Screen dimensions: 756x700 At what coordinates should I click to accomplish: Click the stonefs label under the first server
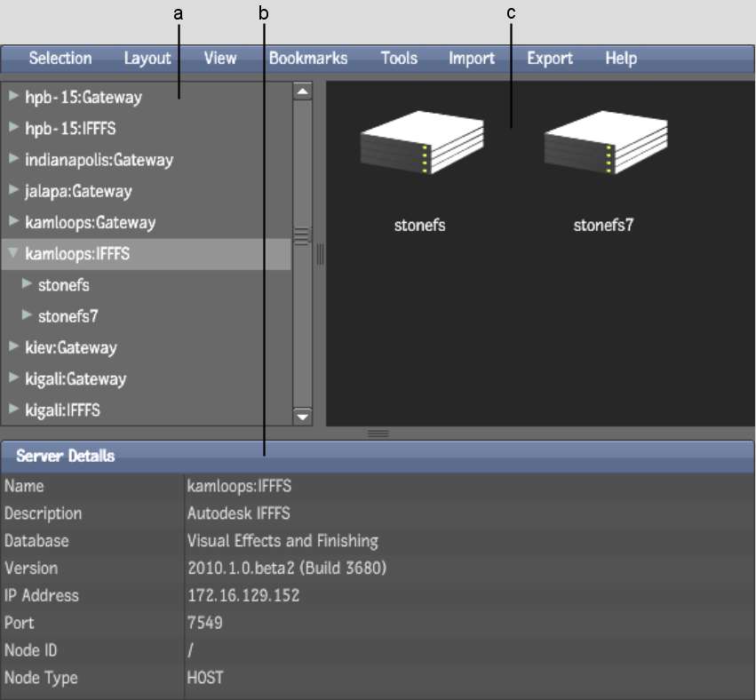(x=419, y=226)
